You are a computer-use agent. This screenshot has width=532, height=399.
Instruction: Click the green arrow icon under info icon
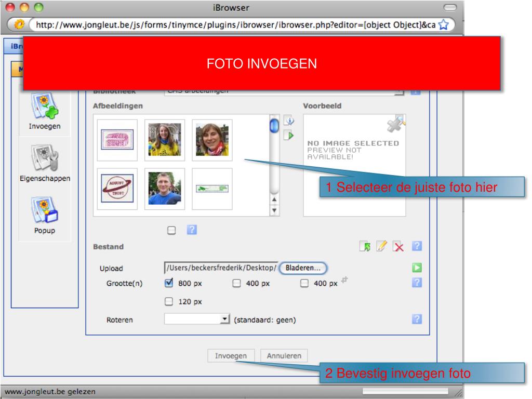pyautogui.click(x=289, y=136)
